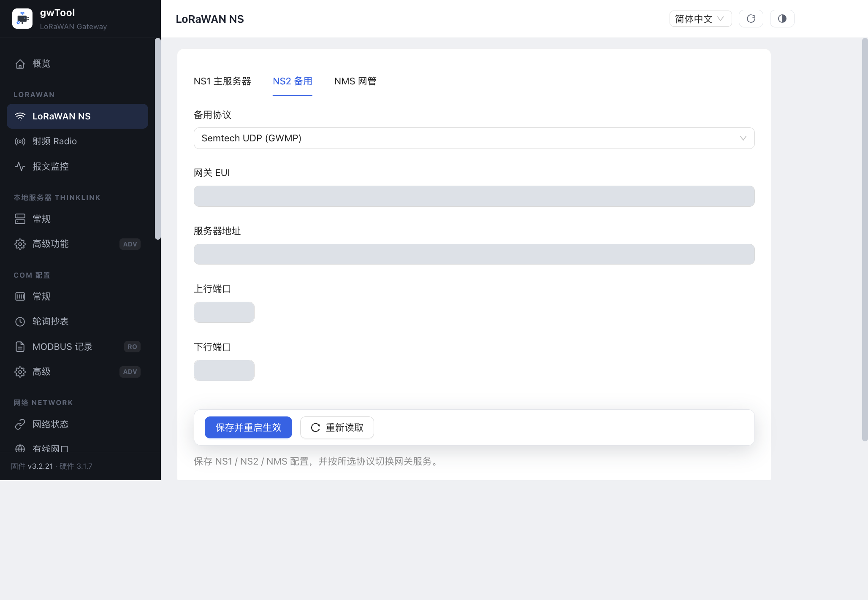Click the COM 高级 gear icon
Viewport: 868px width, 600px height.
click(x=20, y=372)
